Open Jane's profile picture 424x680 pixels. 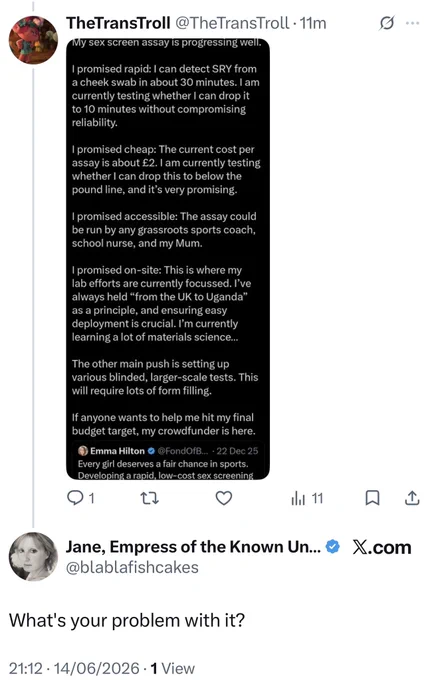click(33, 556)
